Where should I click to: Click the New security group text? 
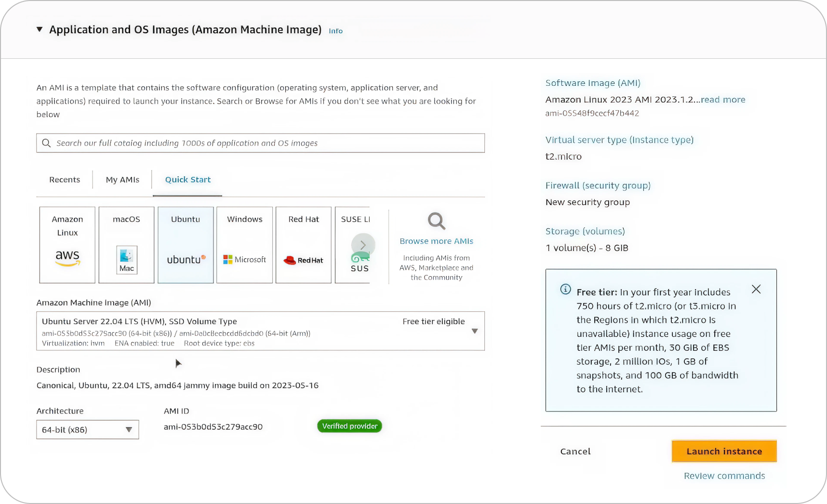[x=587, y=202]
